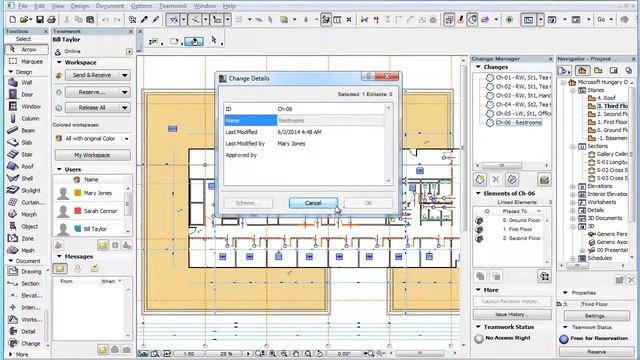Select the Mesh tool
Screen dimensions: 640x360
tap(26, 251)
